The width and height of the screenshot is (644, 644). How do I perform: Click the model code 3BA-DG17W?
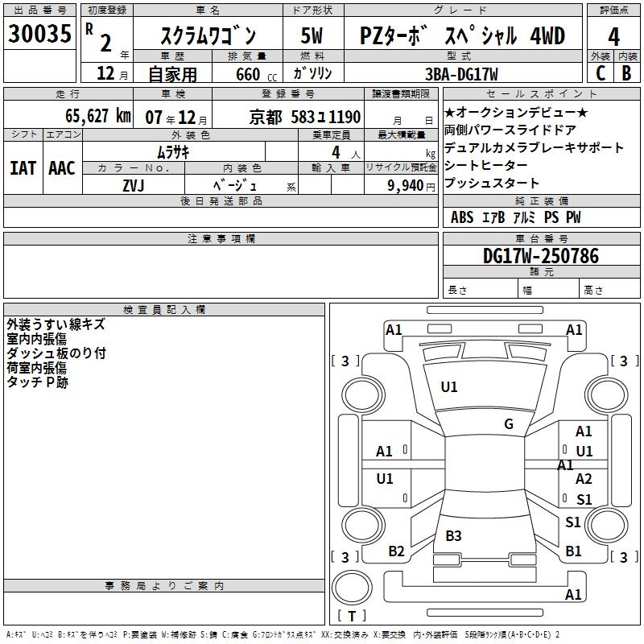pos(461,73)
